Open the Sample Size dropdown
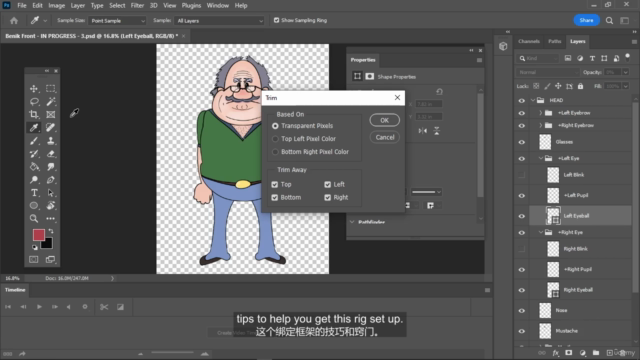The height and width of the screenshot is (360, 640). click(117, 20)
